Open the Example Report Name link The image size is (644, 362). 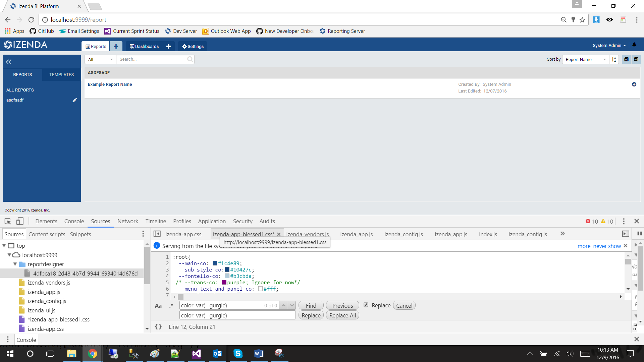coord(110,84)
